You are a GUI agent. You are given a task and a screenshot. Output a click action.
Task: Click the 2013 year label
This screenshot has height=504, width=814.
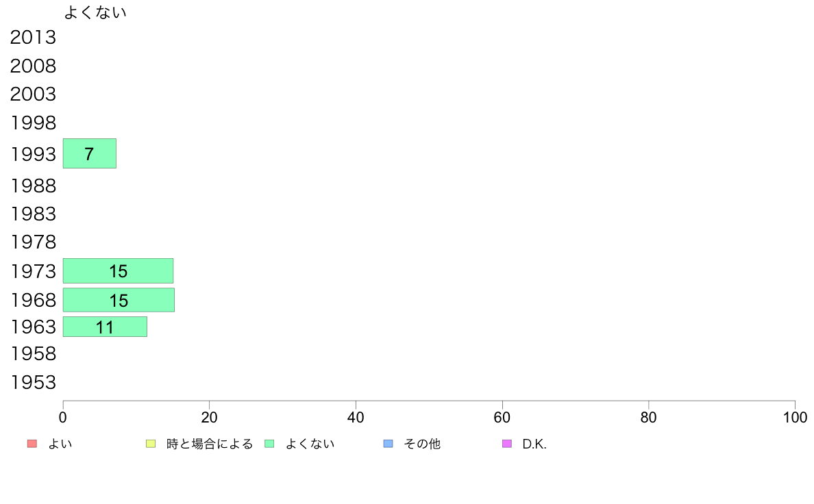(x=33, y=38)
